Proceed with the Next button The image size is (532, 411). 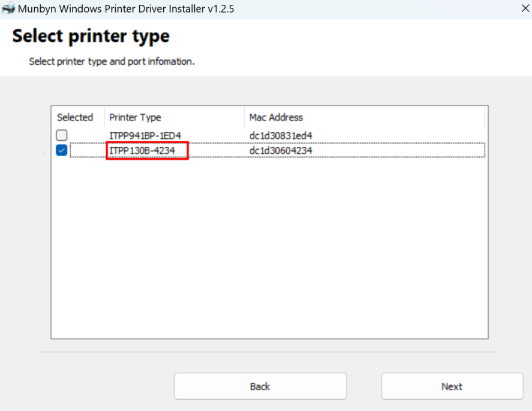pyautogui.click(x=452, y=386)
